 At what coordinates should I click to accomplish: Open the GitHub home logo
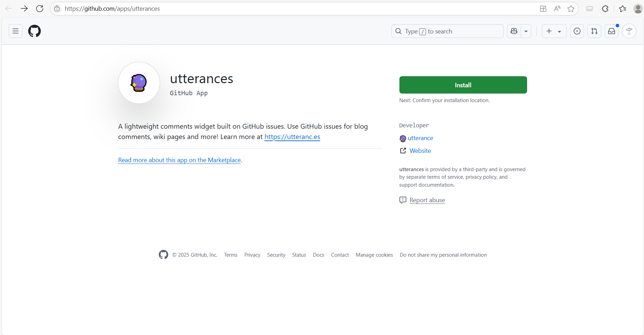coord(34,31)
